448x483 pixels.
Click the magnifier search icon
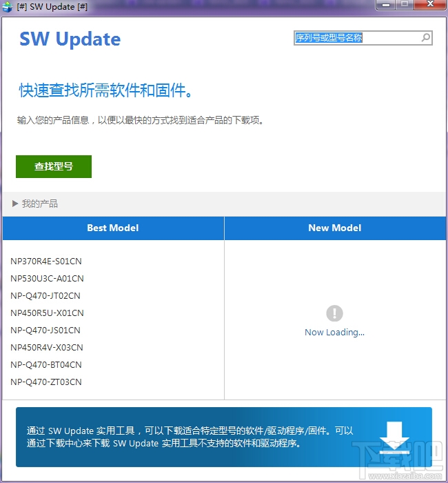(x=425, y=38)
